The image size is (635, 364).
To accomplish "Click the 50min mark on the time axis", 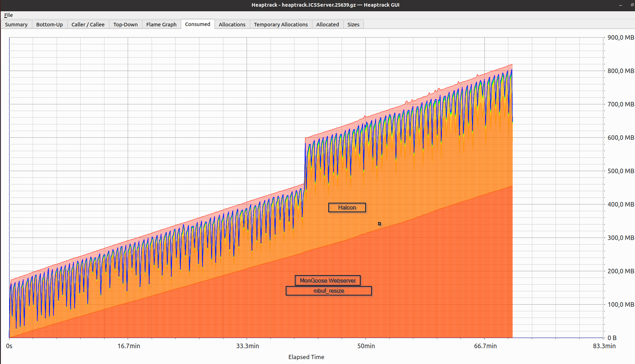I will click(366, 346).
